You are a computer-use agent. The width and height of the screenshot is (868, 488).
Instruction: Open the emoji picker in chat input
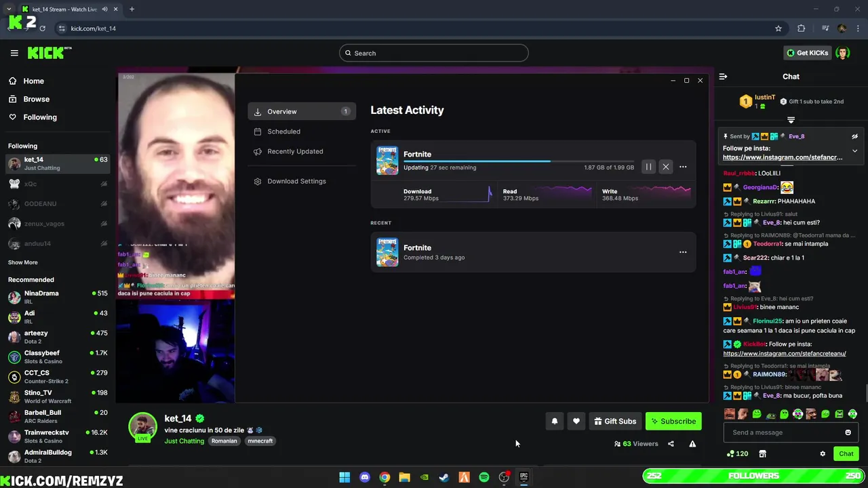click(x=848, y=432)
